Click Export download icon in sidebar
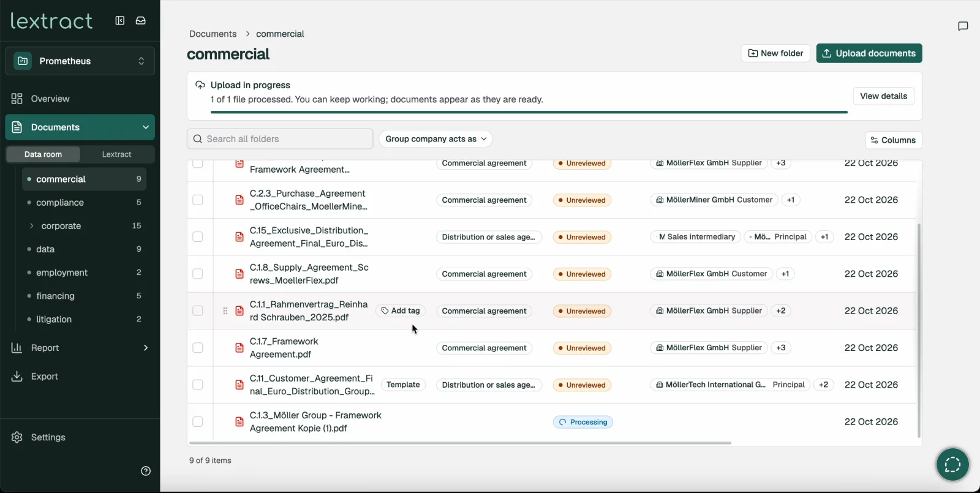 click(x=17, y=376)
